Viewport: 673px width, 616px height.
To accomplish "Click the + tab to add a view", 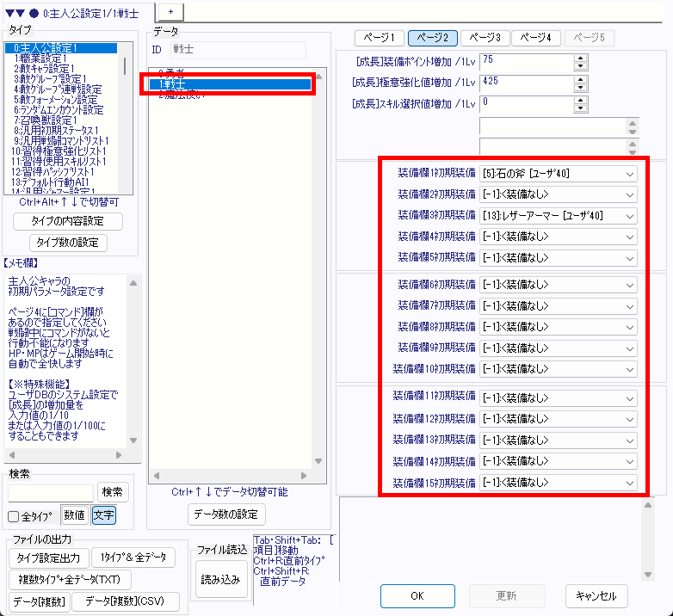I will [x=170, y=9].
